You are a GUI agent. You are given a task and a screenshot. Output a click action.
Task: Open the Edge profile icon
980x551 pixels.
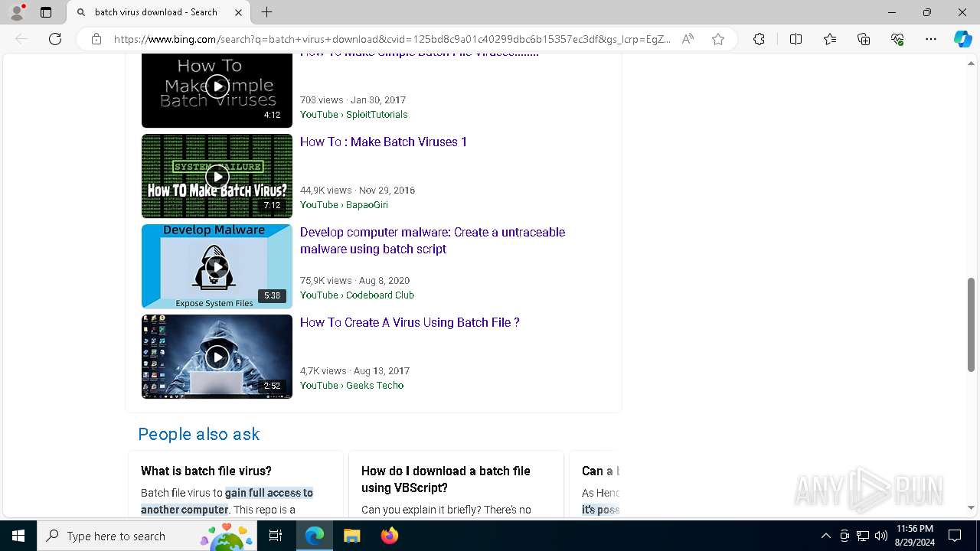tap(17, 12)
